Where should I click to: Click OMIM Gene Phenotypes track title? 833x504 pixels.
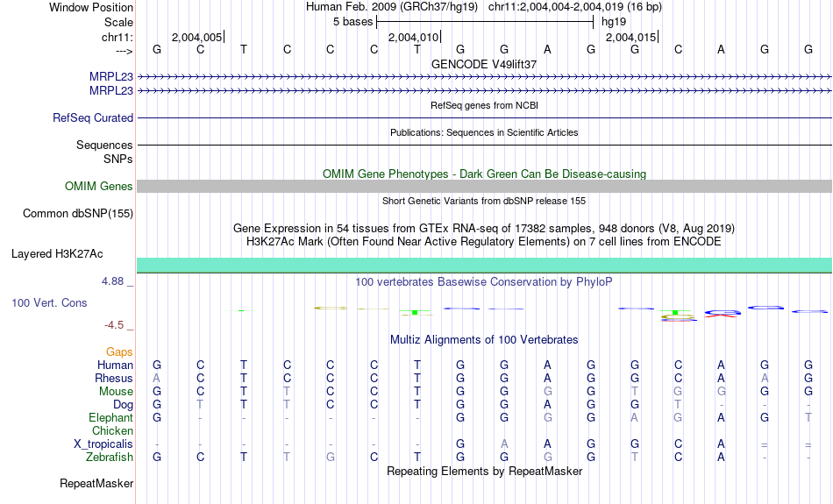484,174
